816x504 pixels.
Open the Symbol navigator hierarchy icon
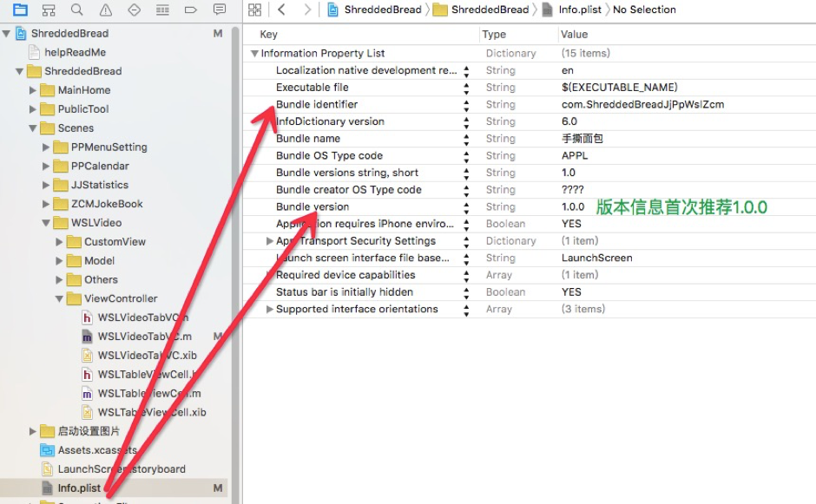point(49,10)
